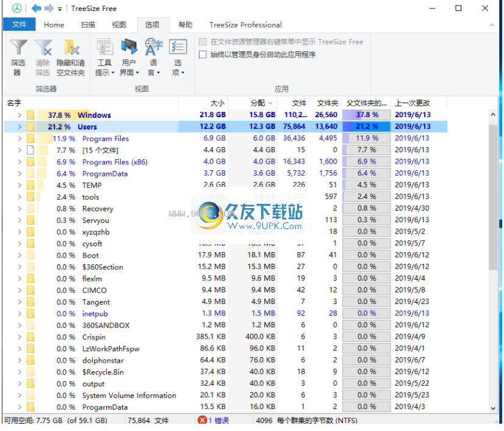Image resolution: width=504 pixels, height=431 pixels.
Task: Click the 1 错误 error link
Action: (218, 421)
